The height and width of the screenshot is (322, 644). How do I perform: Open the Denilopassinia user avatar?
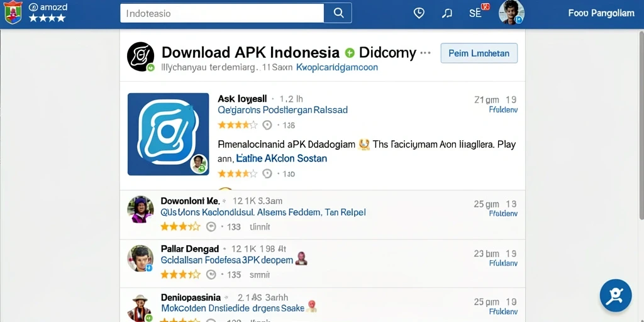point(140,308)
